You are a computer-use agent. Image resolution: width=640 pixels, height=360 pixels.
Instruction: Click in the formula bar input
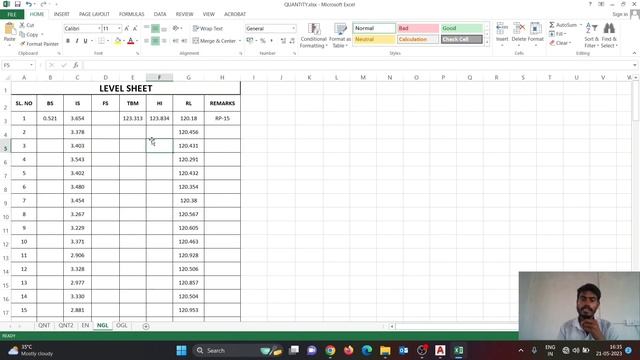coord(358,65)
